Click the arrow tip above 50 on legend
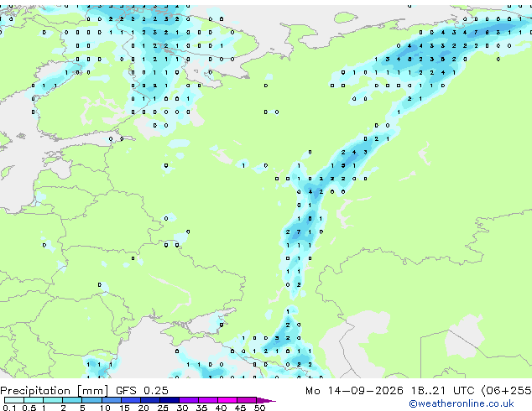The height and width of the screenshot is (411, 532). coord(266,400)
